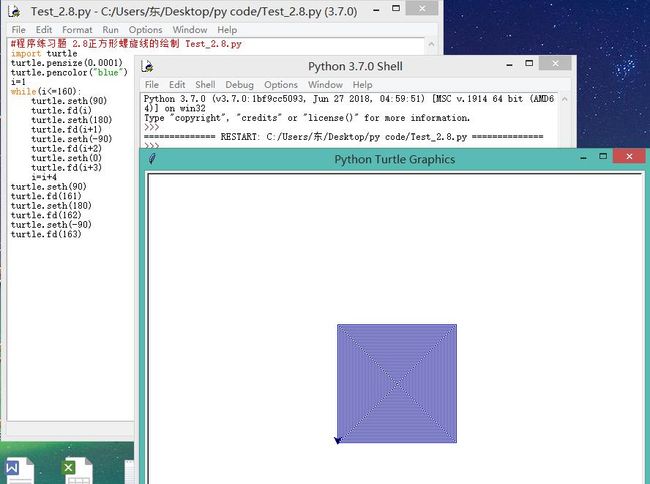Open Help menu in Python Shell window

(362, 85)
